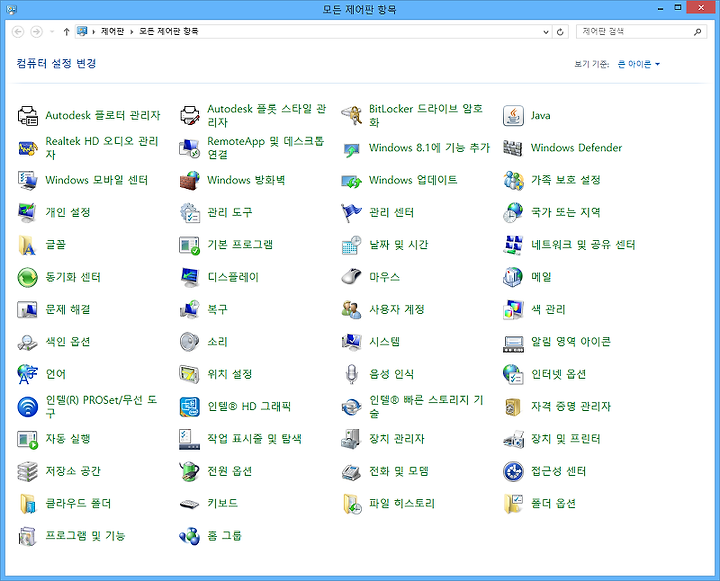Open the 알림 영역 아이콘 link
The height and width of the screenshot is (581, 720).
point(571,342)
